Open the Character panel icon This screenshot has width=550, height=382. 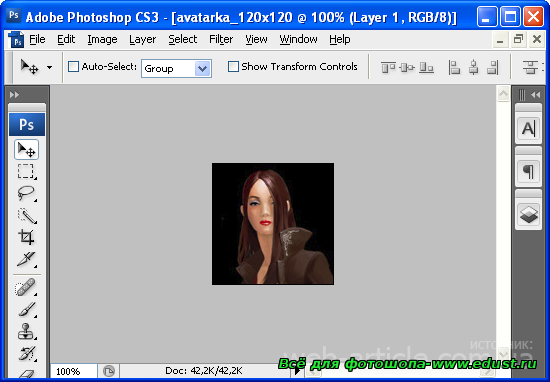[528, 129]
